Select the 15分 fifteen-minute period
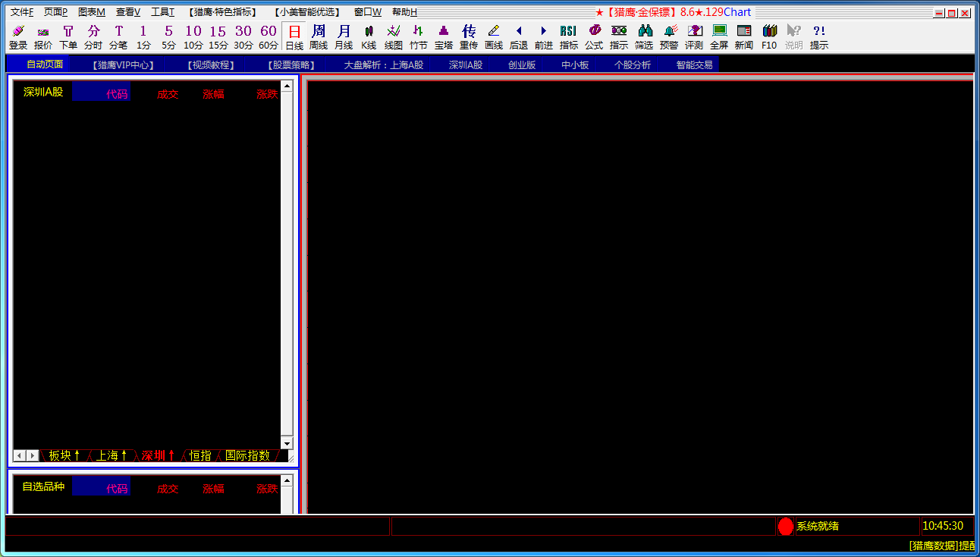980x557 pixels. tap(218, 37)
